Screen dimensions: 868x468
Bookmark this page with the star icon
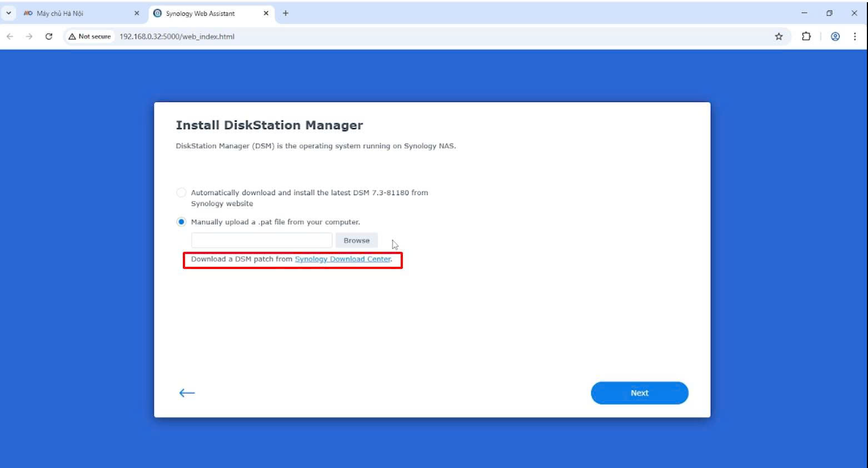point(779,37)
